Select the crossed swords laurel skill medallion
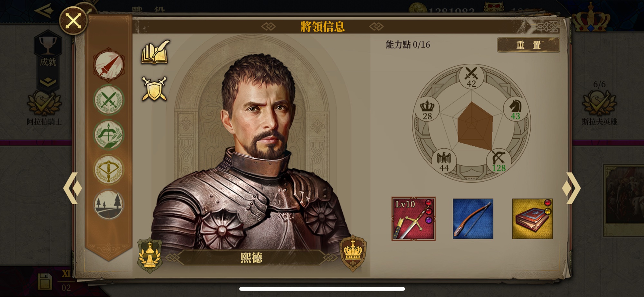This screenshot has width=644, height=297. pos(109,100)
